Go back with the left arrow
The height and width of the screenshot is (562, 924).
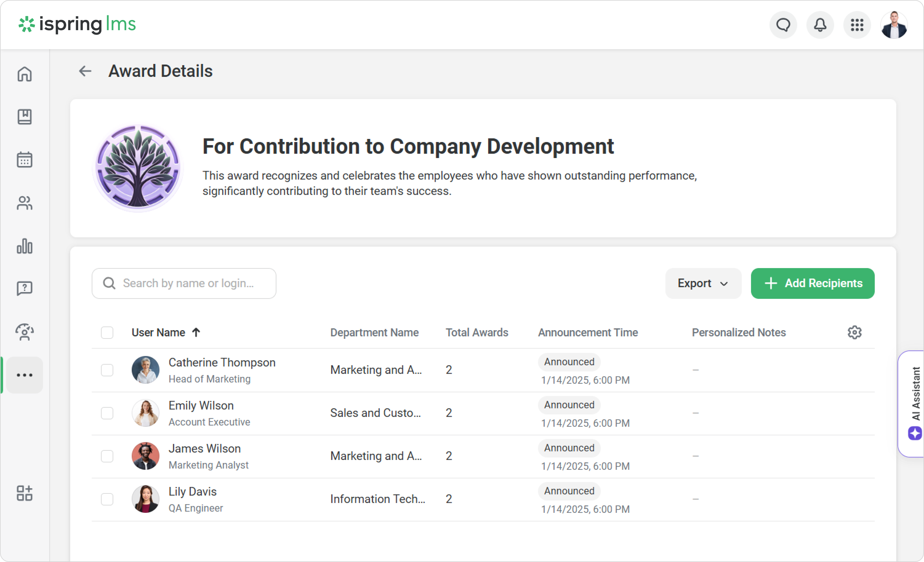85,71
